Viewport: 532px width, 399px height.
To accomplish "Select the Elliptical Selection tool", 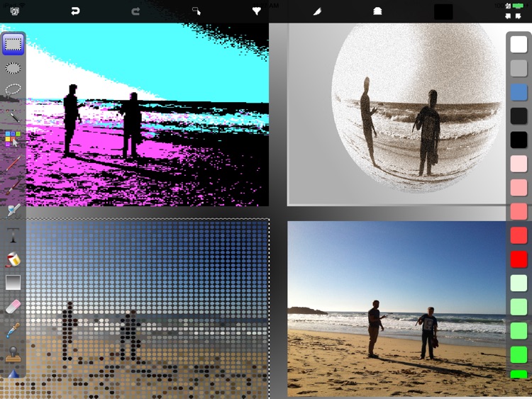I will click(13, 68).
